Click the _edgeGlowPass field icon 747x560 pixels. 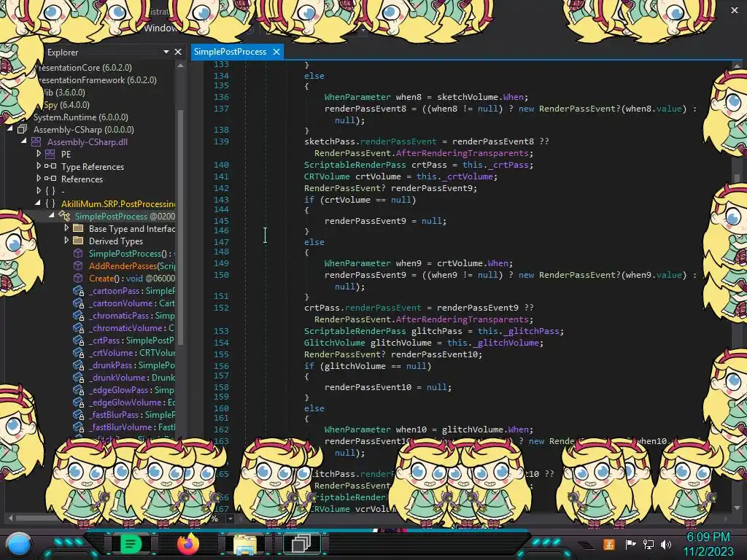click(78, 390)
